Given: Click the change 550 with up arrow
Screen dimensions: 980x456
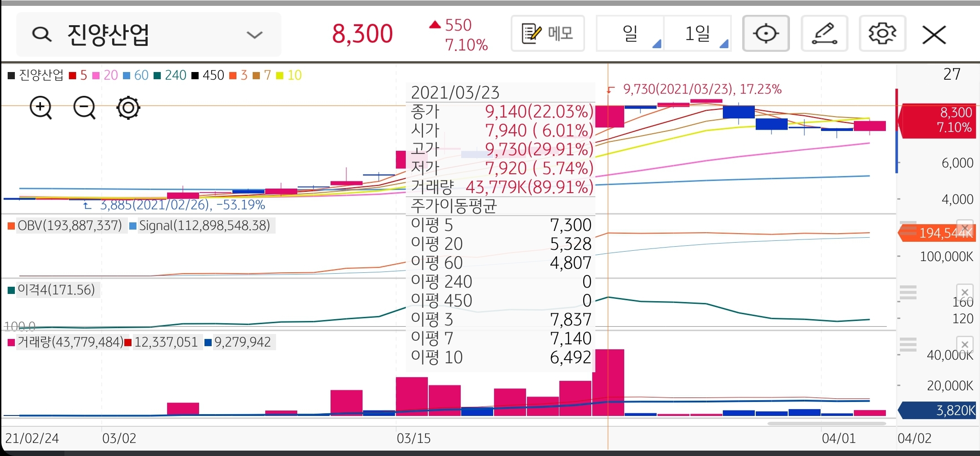Looking at the screenshot, I should [x=450, y=25].
